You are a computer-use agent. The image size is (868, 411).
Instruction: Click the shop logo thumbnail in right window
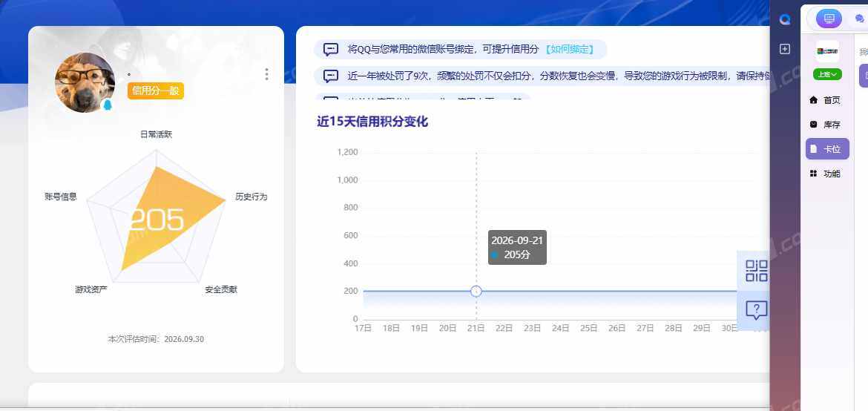click(827, 51)
